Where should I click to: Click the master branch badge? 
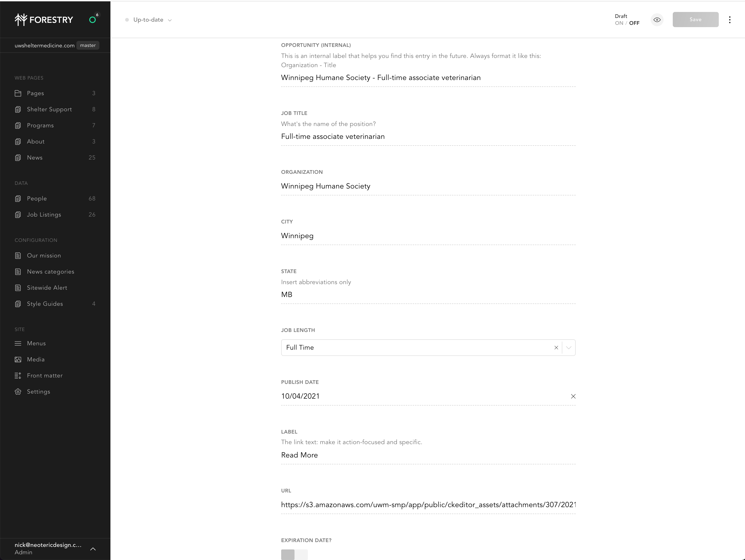(88, 46)
